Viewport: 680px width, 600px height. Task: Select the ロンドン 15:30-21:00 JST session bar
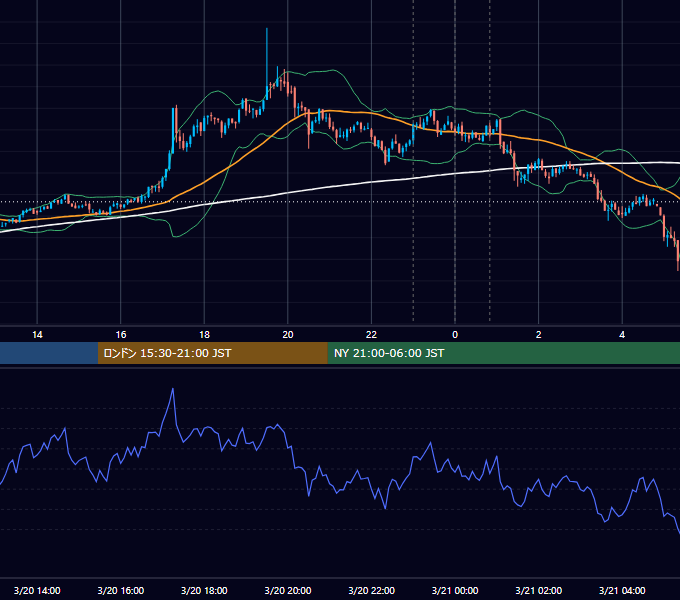pyautogui.click(x=212, y=353)
